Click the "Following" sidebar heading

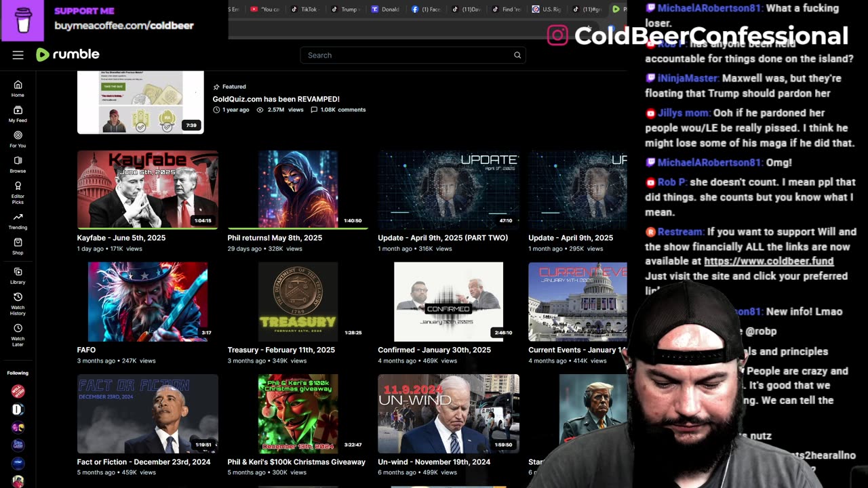[18, 373]
